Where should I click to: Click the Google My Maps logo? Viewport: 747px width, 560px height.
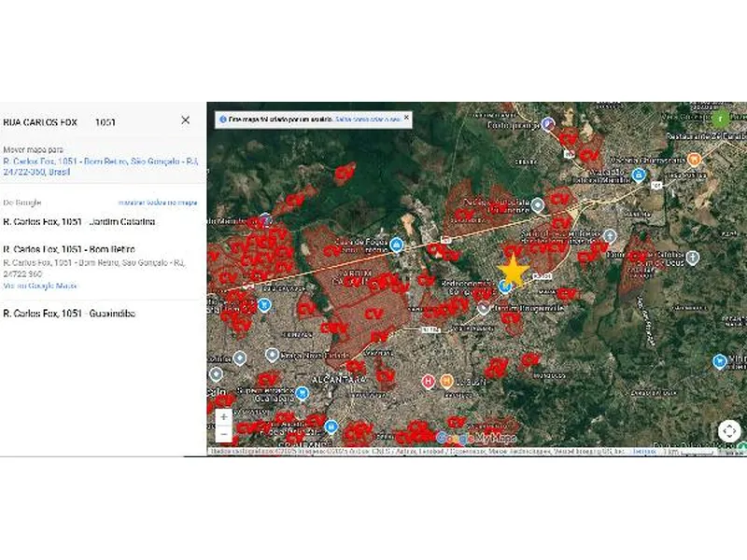point(476,439)
